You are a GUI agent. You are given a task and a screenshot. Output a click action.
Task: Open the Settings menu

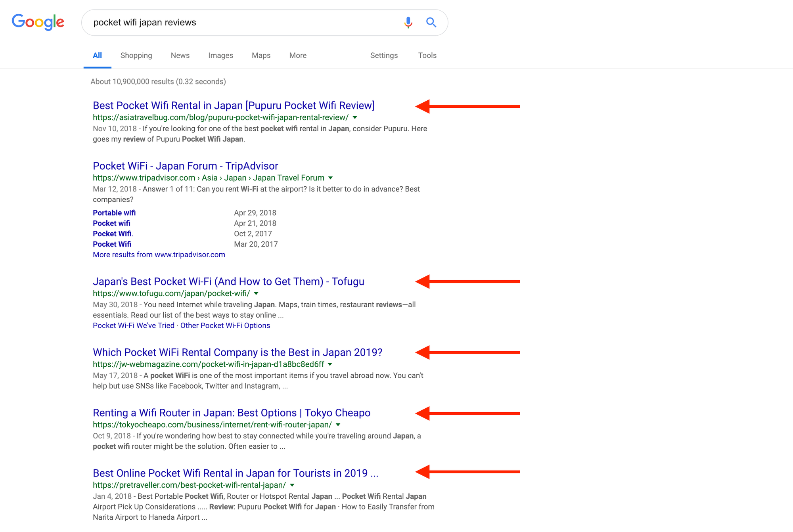point(384,55)
